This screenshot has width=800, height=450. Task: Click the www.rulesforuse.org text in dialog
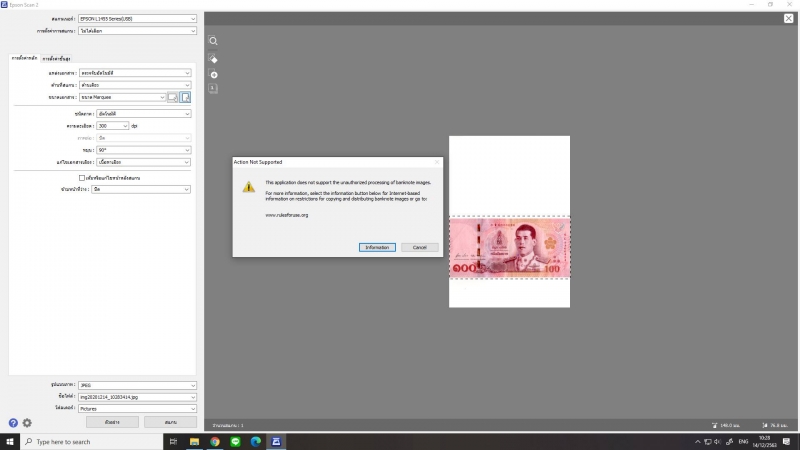click(x=287, y=215)
